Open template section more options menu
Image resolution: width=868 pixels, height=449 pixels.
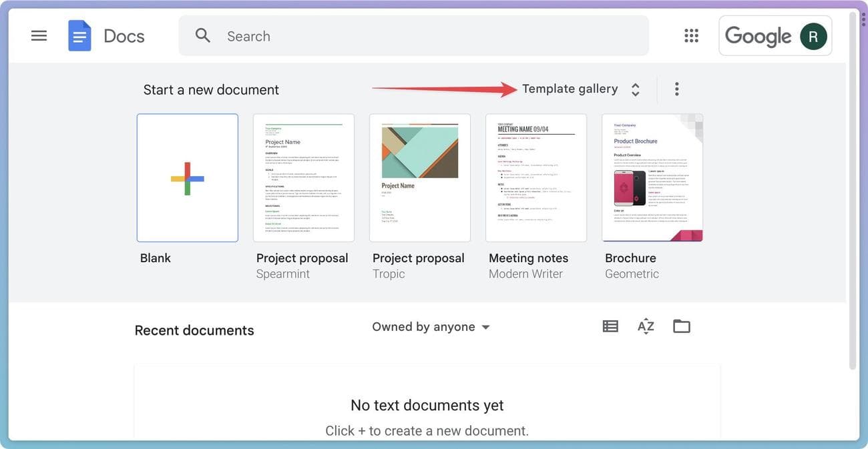click(676, 89)
